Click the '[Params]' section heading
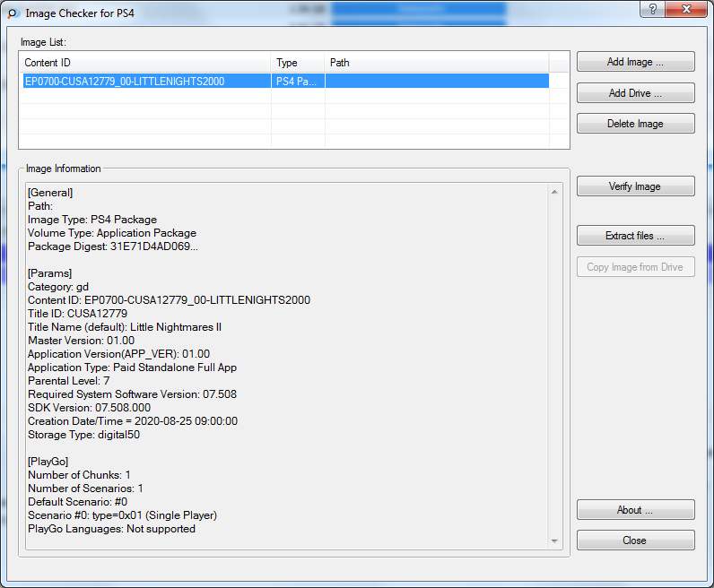Screen dimensions: 714x588 (x=49, y=273)
